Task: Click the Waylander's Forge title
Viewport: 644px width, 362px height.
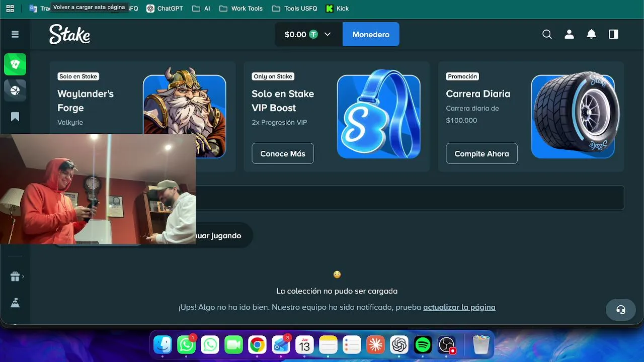Action: (x=86, y=101)
